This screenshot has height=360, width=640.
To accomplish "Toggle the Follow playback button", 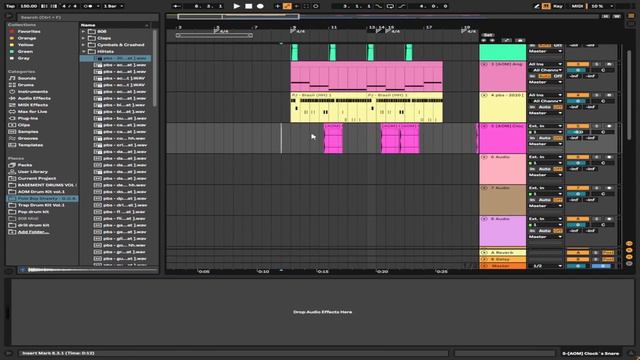I will tap(176, 6).
